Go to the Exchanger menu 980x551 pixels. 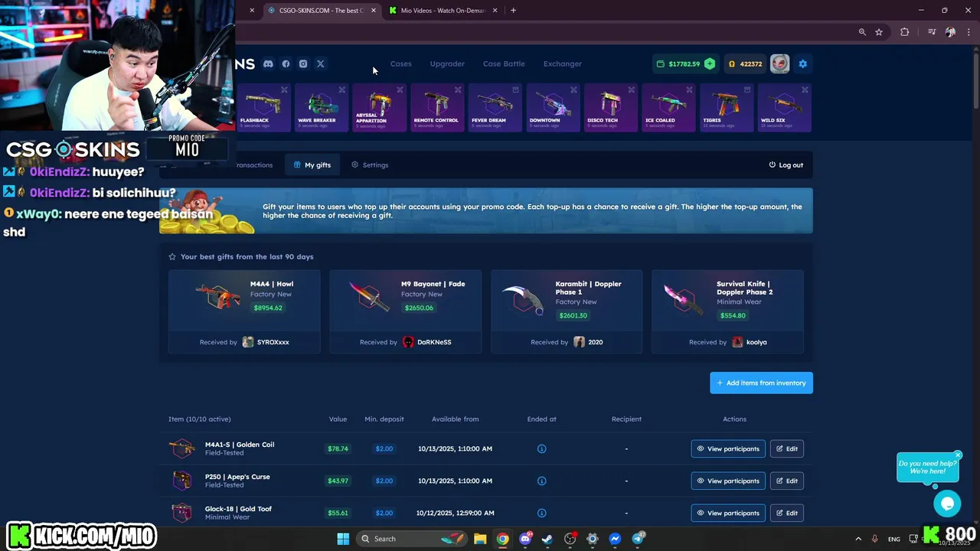[563, 64]
